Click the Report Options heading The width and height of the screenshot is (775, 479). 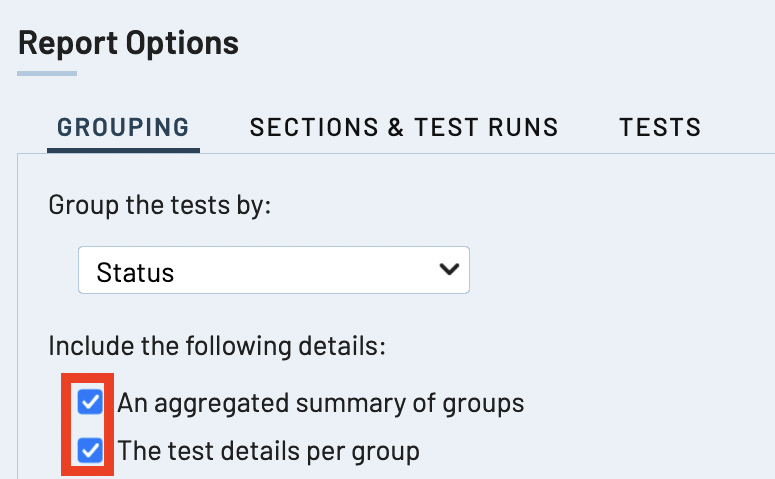pos(129,43)
